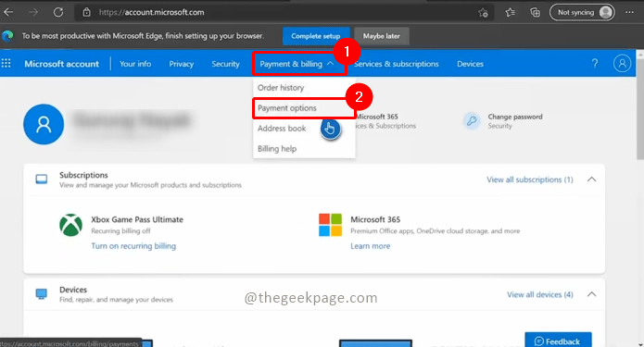The image size is (644, 347).
Task: Open the Change password link
Action: (515, 117)
